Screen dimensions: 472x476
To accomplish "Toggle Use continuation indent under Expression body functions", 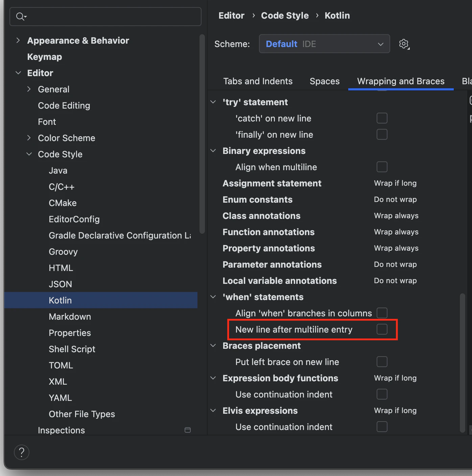I will pos(382,394).
